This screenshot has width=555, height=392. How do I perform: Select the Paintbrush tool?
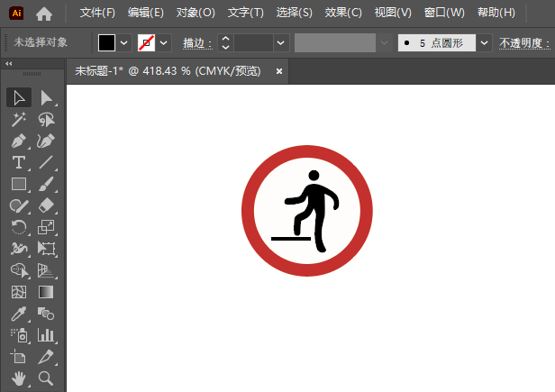[46, 184]
